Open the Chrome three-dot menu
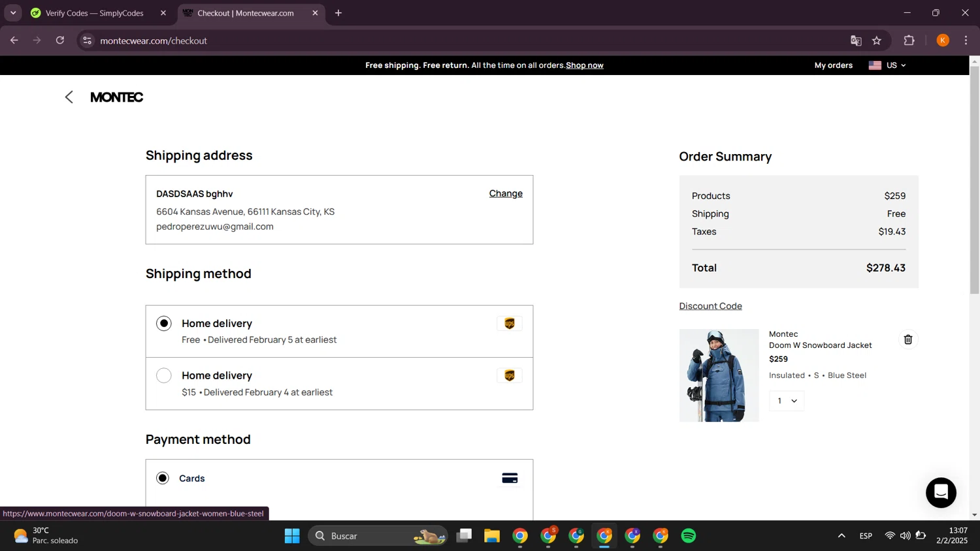The image size is (980, 551). pos(966,40)
